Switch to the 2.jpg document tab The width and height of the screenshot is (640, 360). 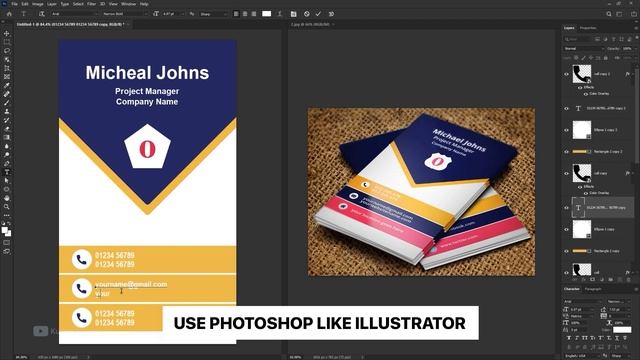coord(310,24)
